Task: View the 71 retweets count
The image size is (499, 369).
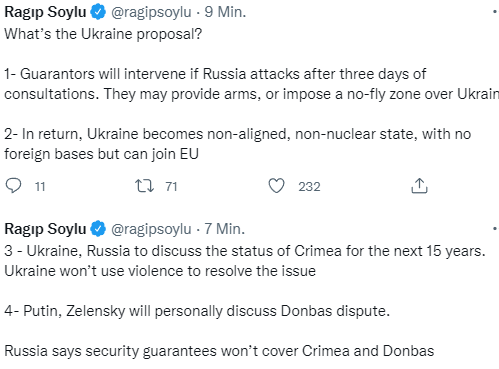Action: click(171, 187)
